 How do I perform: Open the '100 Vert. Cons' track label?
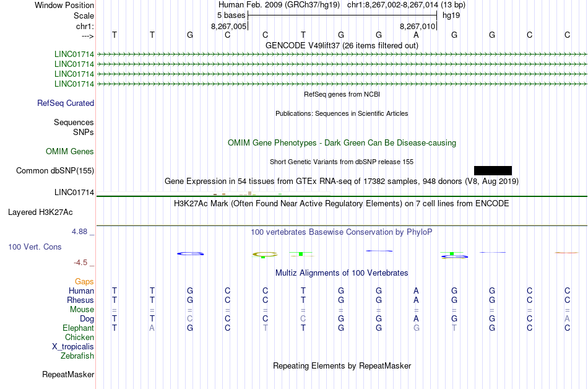tap(35, 247)
